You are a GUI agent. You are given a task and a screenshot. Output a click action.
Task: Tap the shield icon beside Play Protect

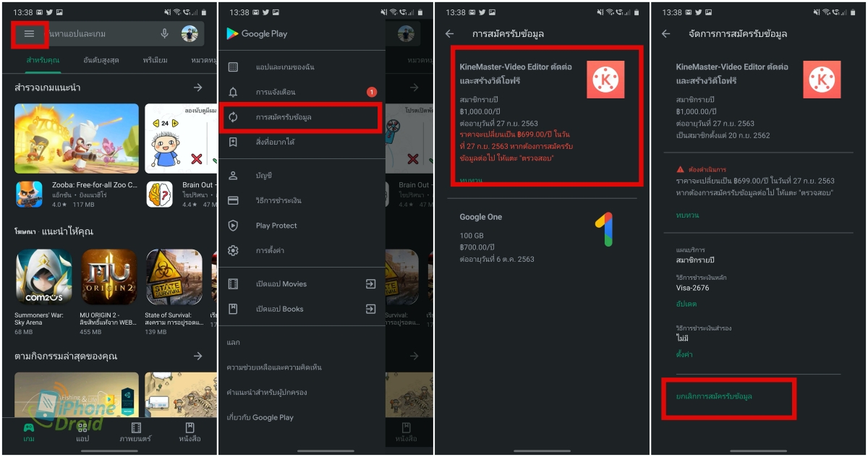233,226
